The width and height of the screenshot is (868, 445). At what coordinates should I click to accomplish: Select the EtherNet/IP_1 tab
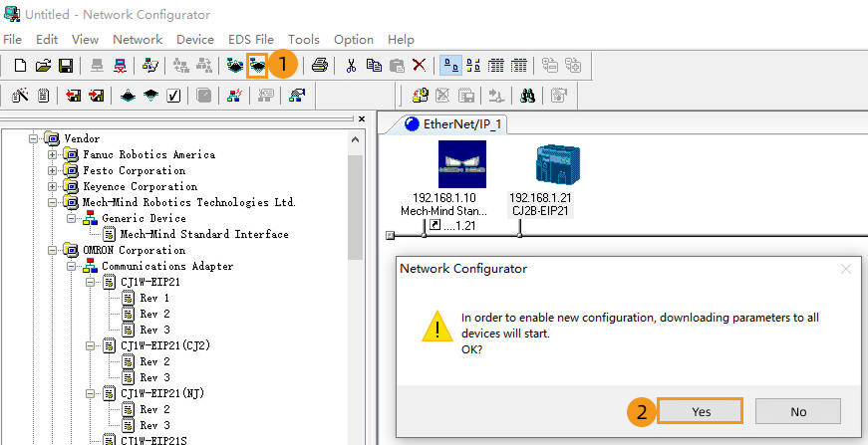452,123
